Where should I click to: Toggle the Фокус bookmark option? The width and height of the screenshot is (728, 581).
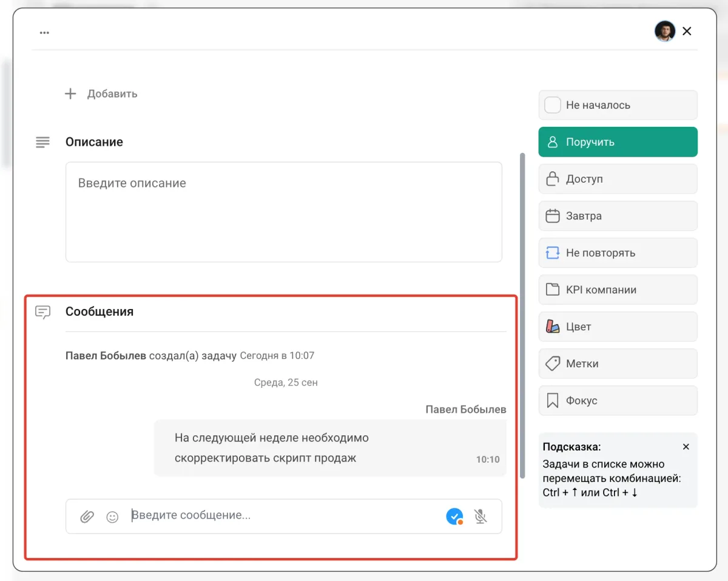(618, 401)
